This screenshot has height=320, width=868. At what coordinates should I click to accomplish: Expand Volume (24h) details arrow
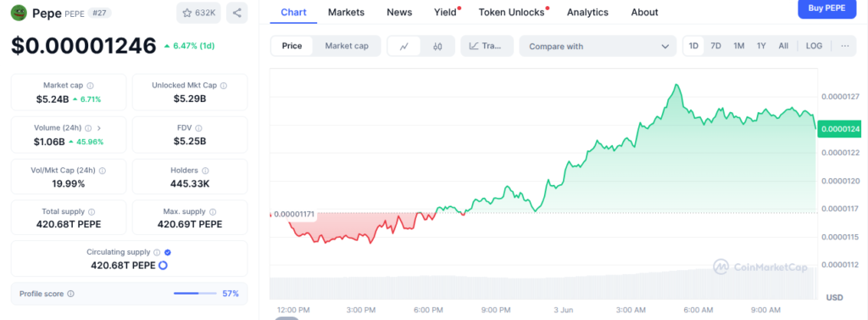tap(98, 128)
